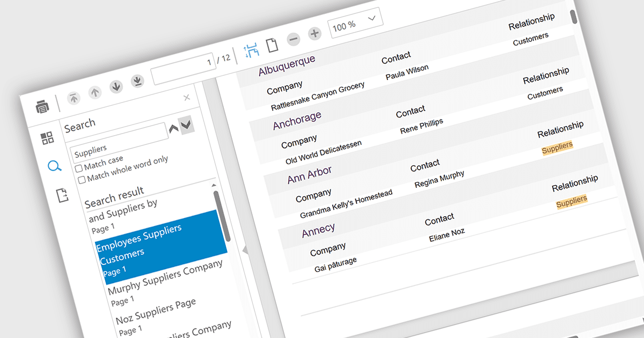Enable the Match case checkbox
The image size is (644, 338).
79,168
